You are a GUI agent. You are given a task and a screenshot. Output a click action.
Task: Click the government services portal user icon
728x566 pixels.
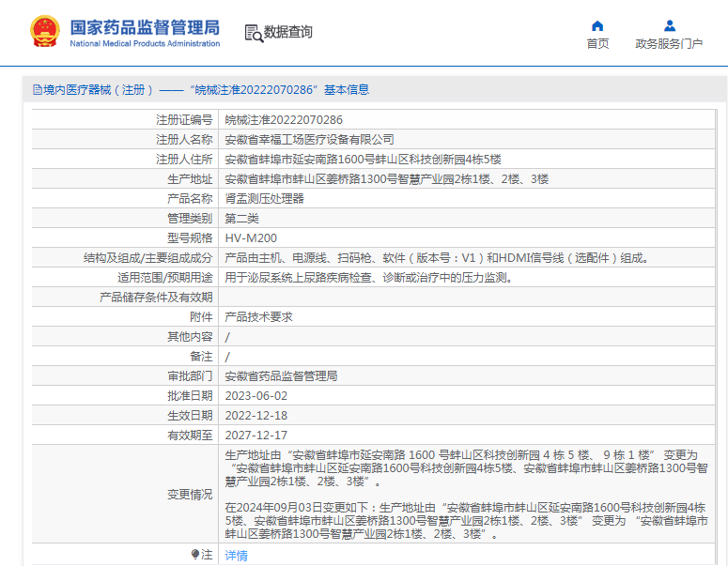tap(670, 25)
